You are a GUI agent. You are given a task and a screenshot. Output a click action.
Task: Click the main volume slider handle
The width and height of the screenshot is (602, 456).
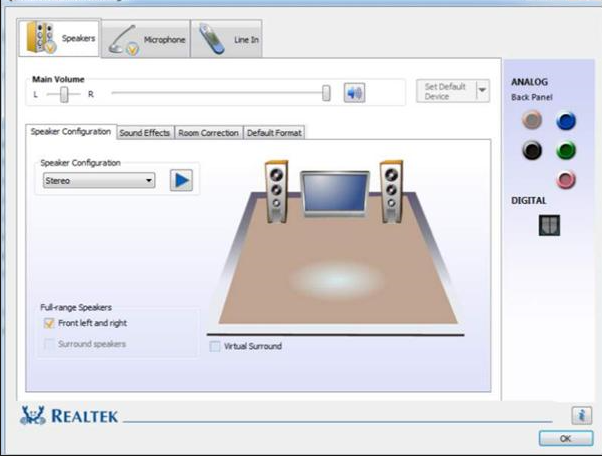326,93
